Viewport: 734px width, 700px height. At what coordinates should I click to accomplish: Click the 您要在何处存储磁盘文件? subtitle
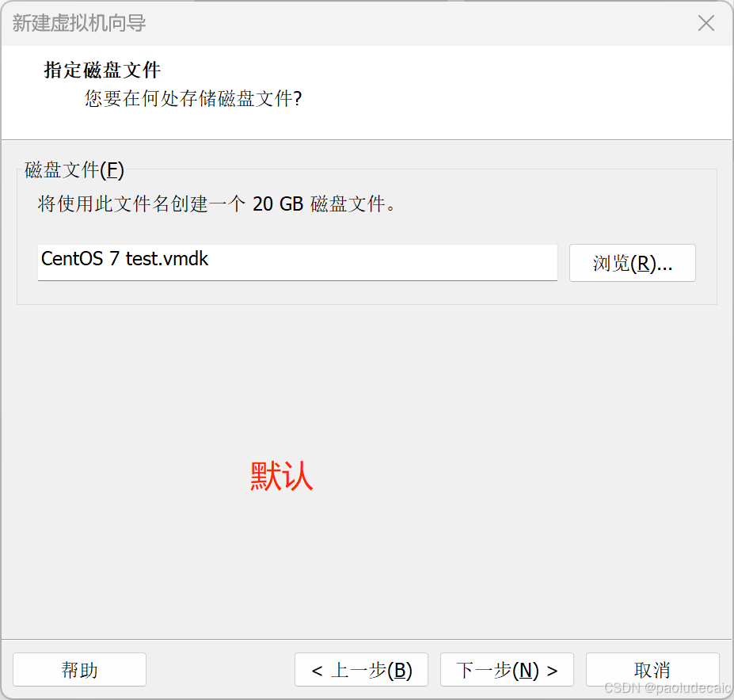[193, 98]
